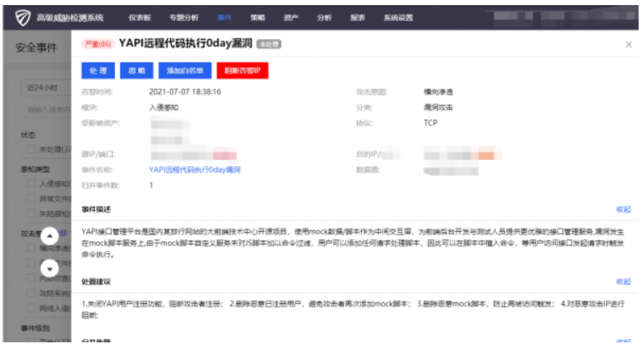Toggle the 网络入侵 checkbox

tap(31, 308)
